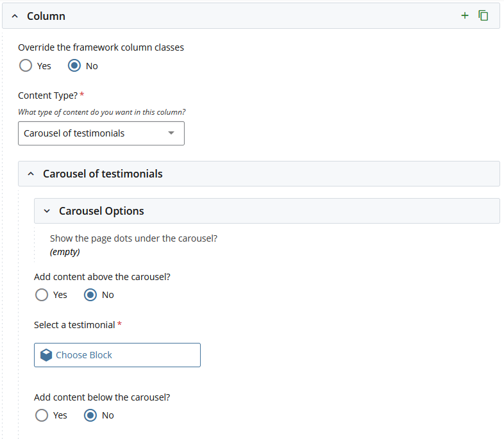504x439 pixels.
Task: Click the 'Carousel of testimonials' selected value field
Action: (90, 133)
